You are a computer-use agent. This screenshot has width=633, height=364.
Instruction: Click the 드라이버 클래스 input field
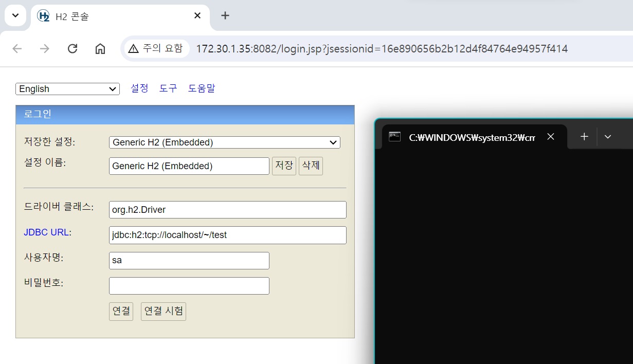point(228,209)
